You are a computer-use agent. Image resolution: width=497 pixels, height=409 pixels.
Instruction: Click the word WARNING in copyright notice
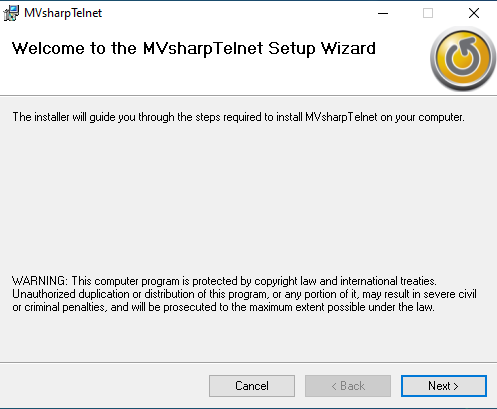40,281
